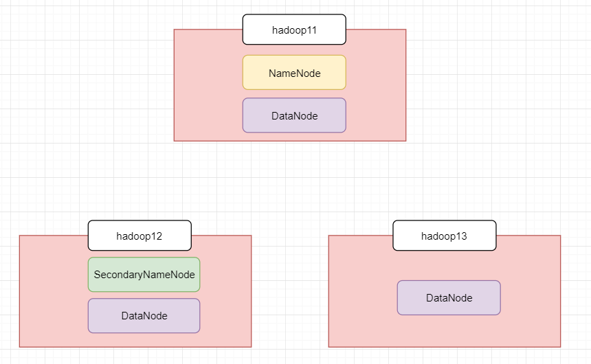Click the SecondaryNameNode green box
Screen dimensions: 591x364
[144, 274]
